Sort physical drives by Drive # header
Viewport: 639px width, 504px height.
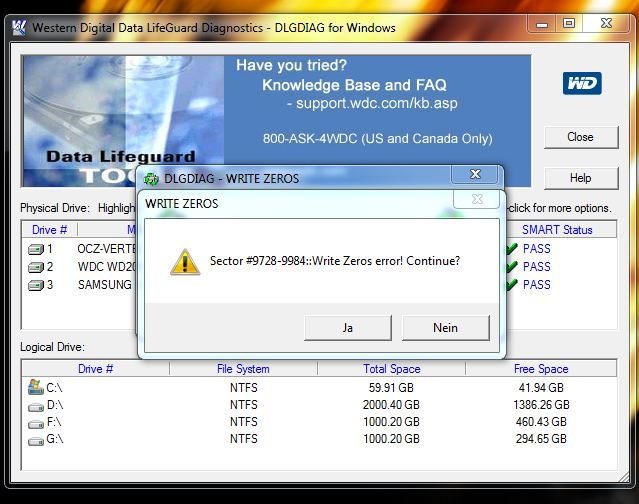(x=49, y=230)
